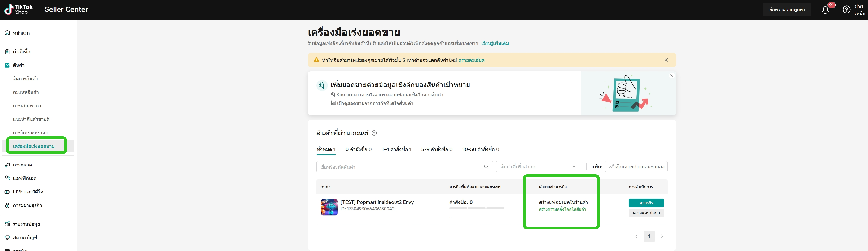This screenshot has height=251, width=868.
Task: Open คะแนนสินค้า in the sidebar
Action: tap(26, 92)
